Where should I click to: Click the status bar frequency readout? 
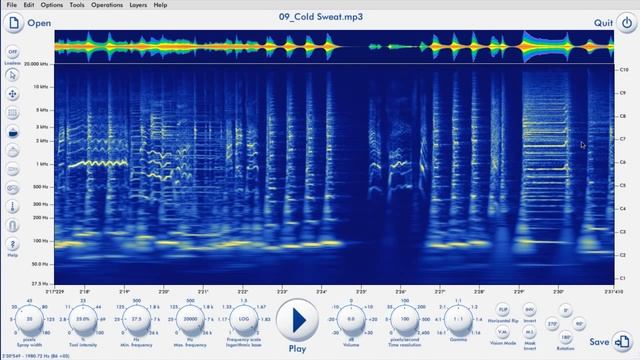click(36, 356)
